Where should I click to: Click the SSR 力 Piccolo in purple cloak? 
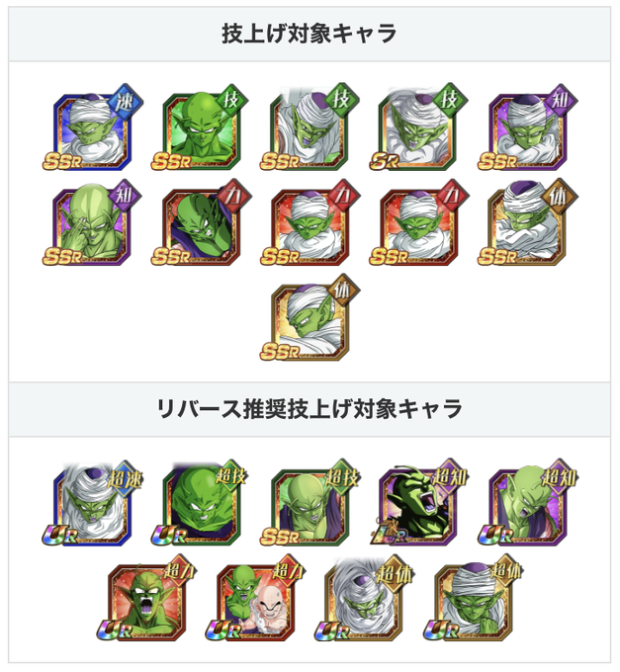(200, 222)
